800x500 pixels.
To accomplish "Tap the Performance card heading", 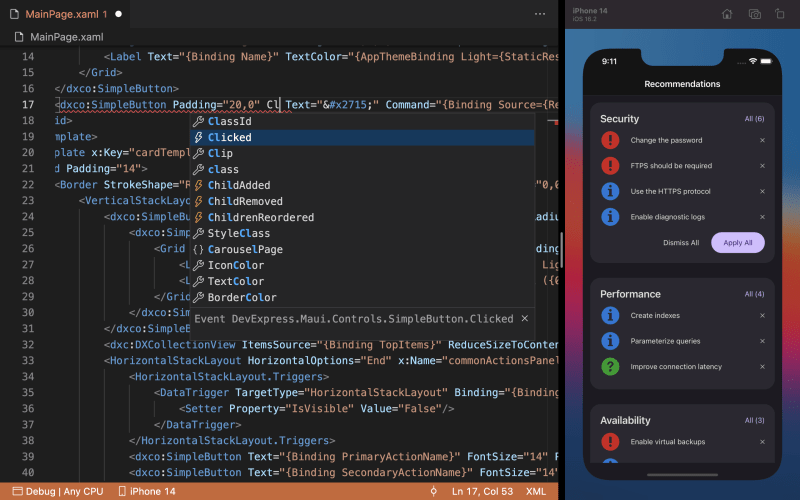I will pyautogui.click(x=630, y=294).
